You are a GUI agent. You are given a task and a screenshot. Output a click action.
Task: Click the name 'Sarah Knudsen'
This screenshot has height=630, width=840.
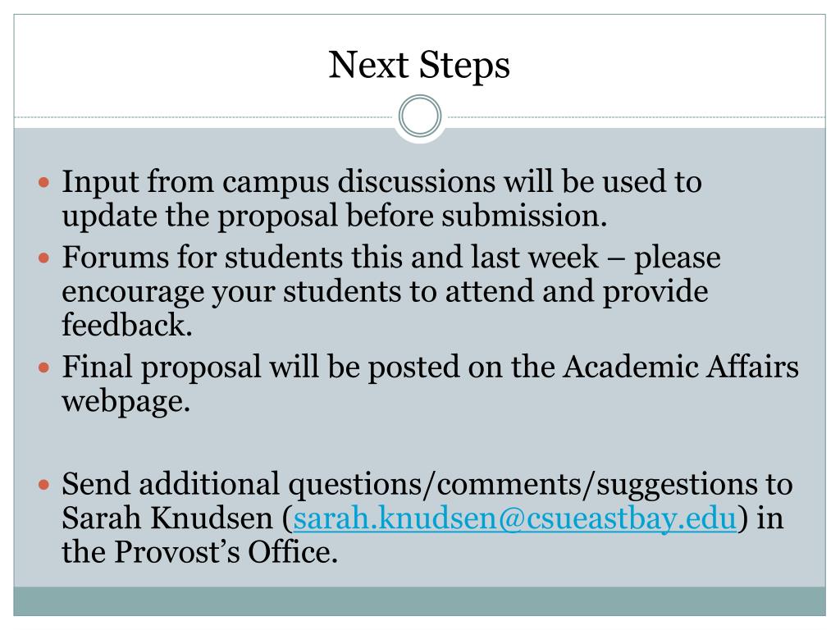167,518
